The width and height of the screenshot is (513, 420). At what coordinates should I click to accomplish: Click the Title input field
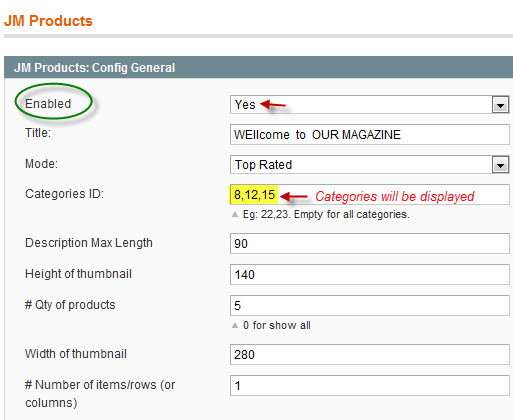click(x=369, y=135)
